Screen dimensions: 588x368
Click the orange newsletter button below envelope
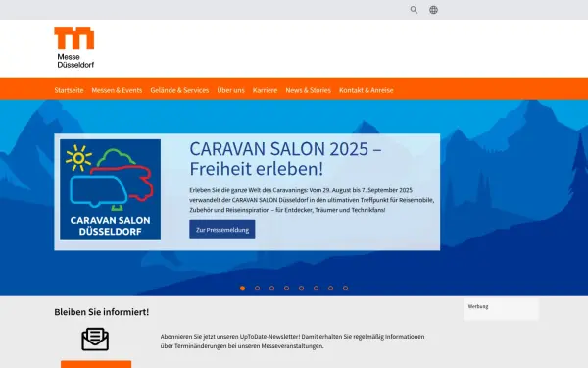click(x=96, y=364)
